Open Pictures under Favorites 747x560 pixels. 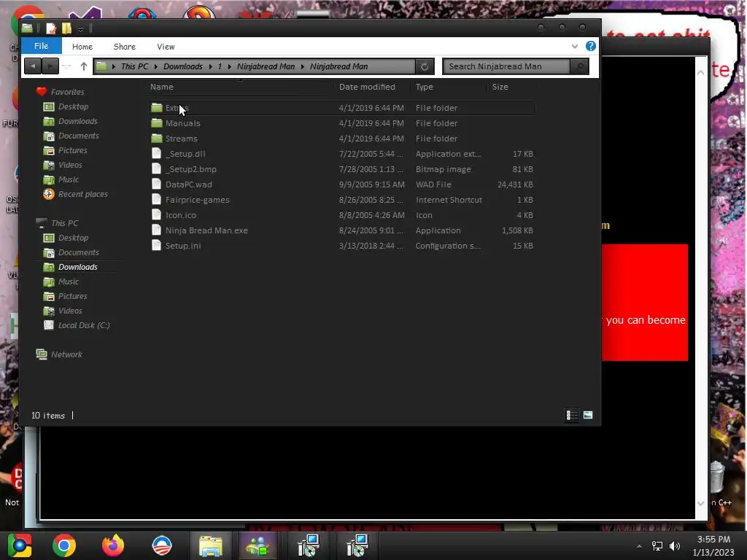tap(72, 150)
